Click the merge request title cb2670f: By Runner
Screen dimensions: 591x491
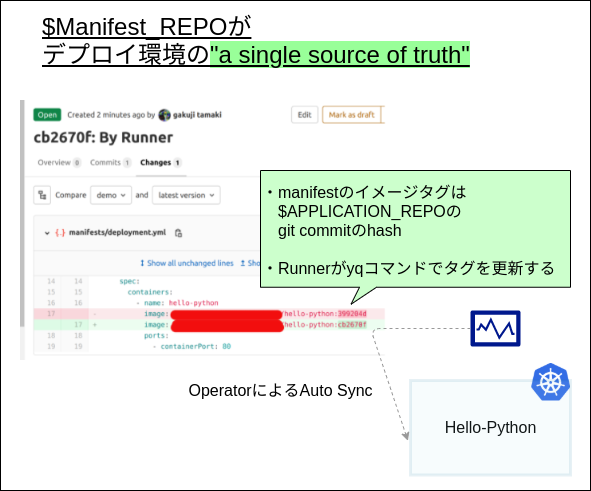click(103, 138)
